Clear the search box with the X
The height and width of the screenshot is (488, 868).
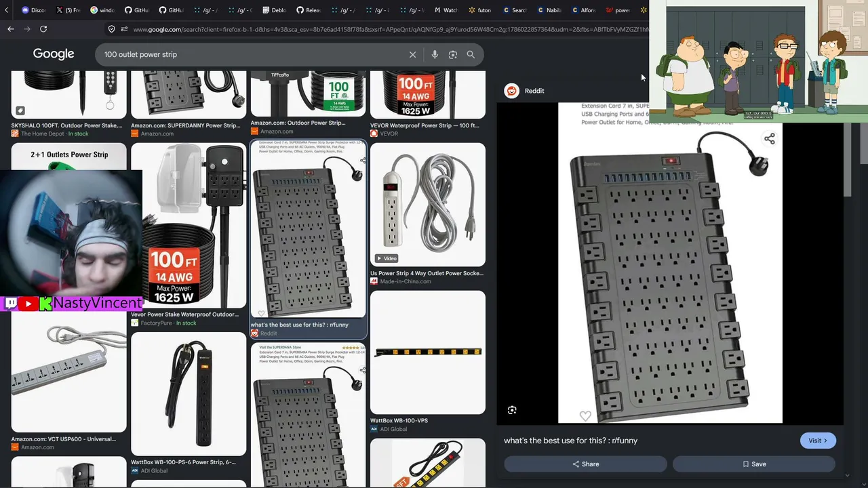coord(412,55)
